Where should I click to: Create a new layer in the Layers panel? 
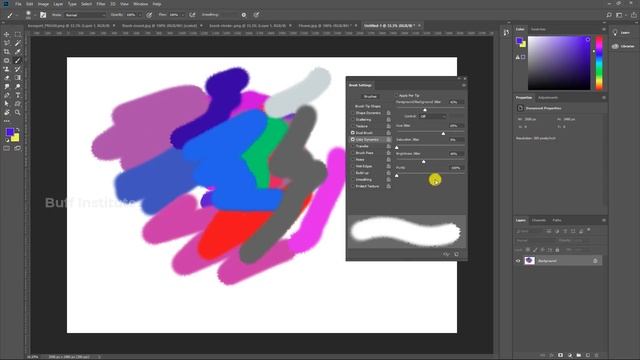coord(588,356)
